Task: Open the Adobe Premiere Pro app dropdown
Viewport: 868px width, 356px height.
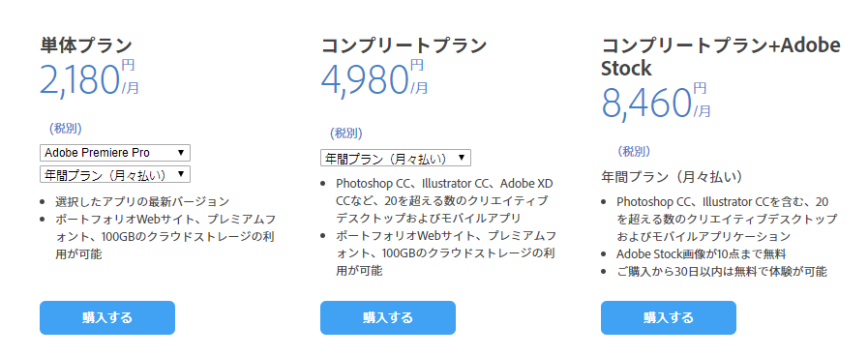Action: pos(115,153)
